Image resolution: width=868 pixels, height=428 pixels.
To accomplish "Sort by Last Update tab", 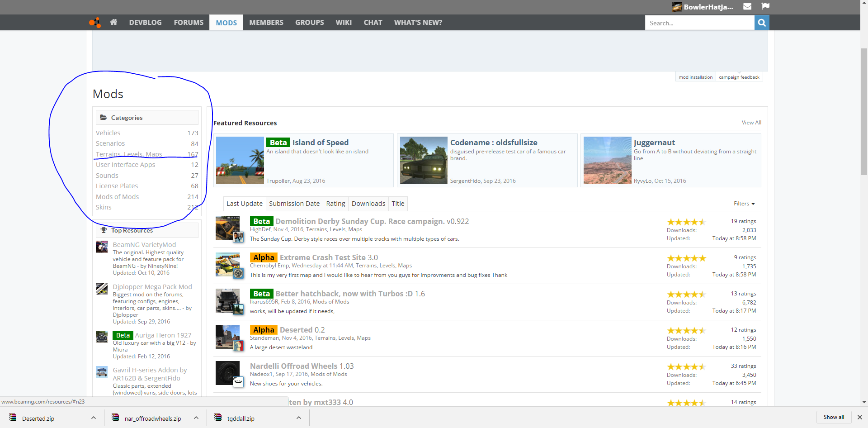I will [245, 204].
